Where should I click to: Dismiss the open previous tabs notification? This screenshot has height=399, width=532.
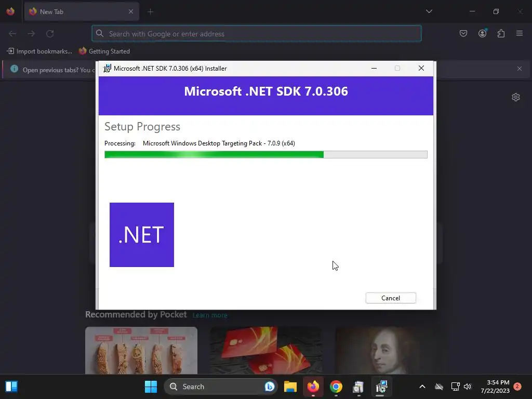point(519,69)
